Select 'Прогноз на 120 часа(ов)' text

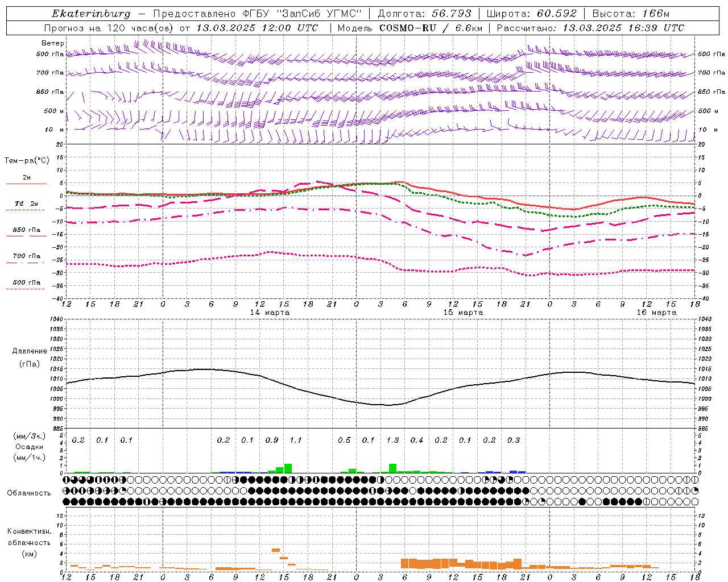(109, 28)
